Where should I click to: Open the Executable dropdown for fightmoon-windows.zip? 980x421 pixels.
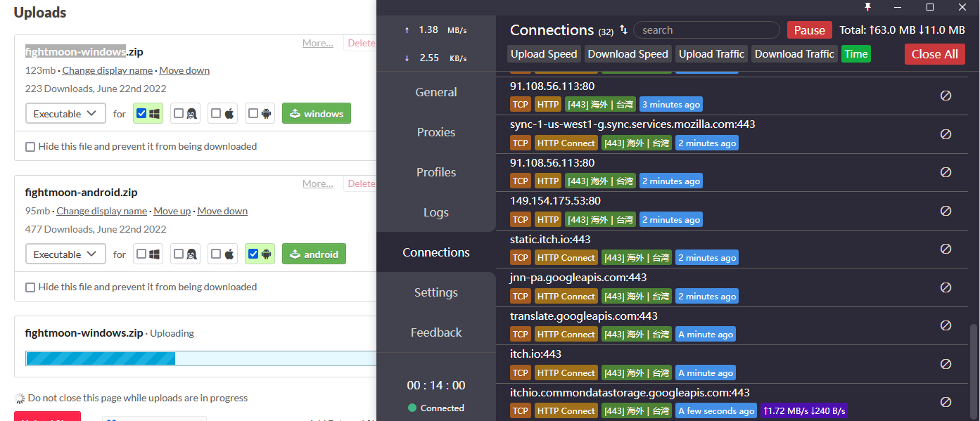pyautogui.click(x=65, y=113)
